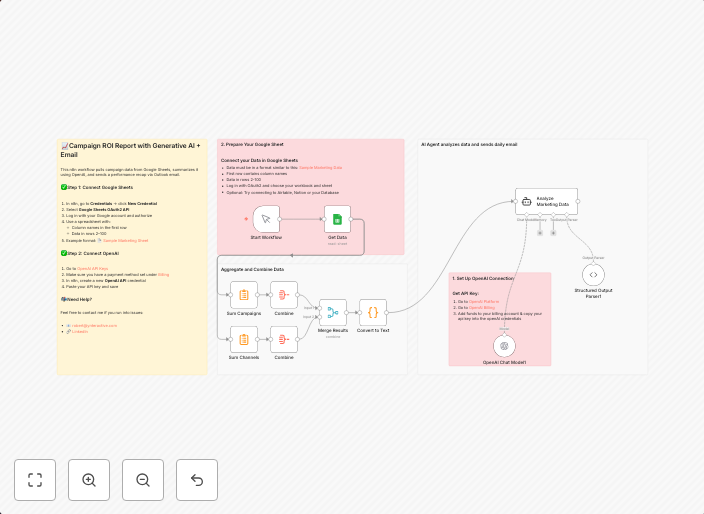704x514 pixels.
Task: Open the Sum Channels node
Action: 243,339
